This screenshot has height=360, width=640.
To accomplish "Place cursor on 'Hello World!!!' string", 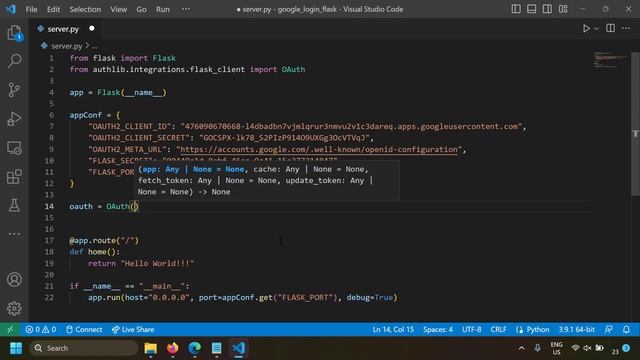I will point(158,263).
